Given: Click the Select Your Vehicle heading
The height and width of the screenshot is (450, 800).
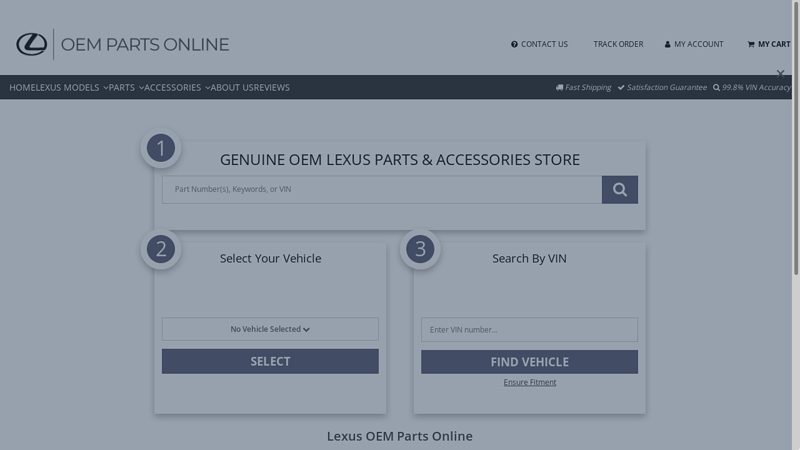Looking at the screenshot, I should 270,259.
